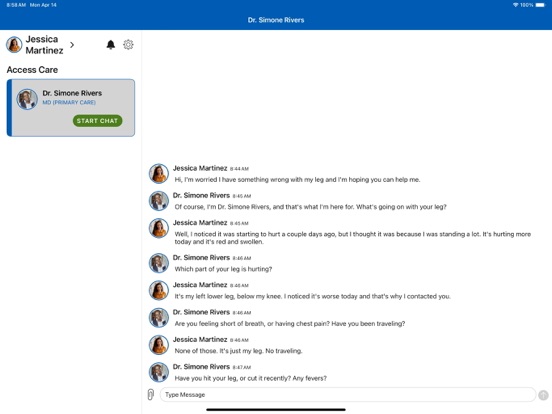Viewport: 552px width, 414px height.
Task: Click the battery status icon
Action: click(x=540, y=5)
